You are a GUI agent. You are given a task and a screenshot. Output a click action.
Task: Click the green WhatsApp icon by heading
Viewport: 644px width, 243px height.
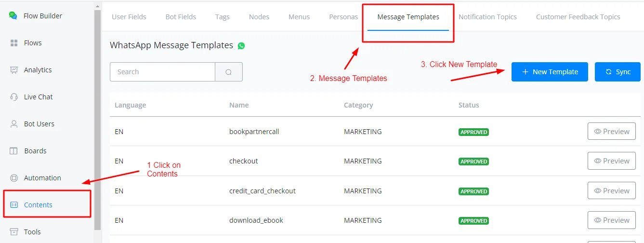click(241, 46)
